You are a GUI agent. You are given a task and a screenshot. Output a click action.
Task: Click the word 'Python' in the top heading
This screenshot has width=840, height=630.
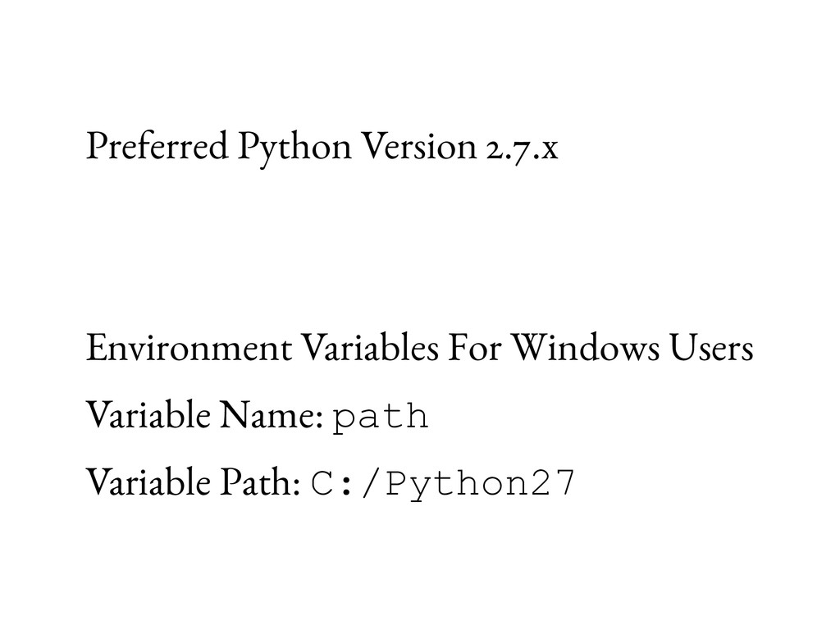tap(294, 149)
